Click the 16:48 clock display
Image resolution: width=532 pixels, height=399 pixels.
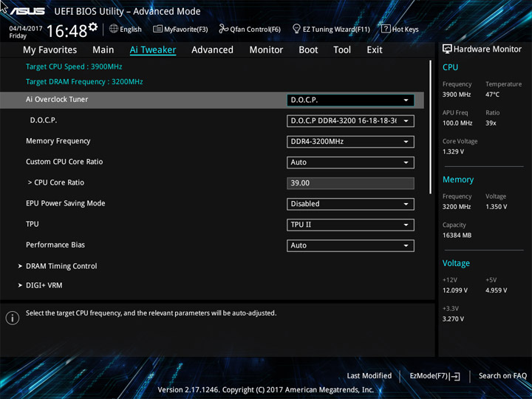pos(67,31)
